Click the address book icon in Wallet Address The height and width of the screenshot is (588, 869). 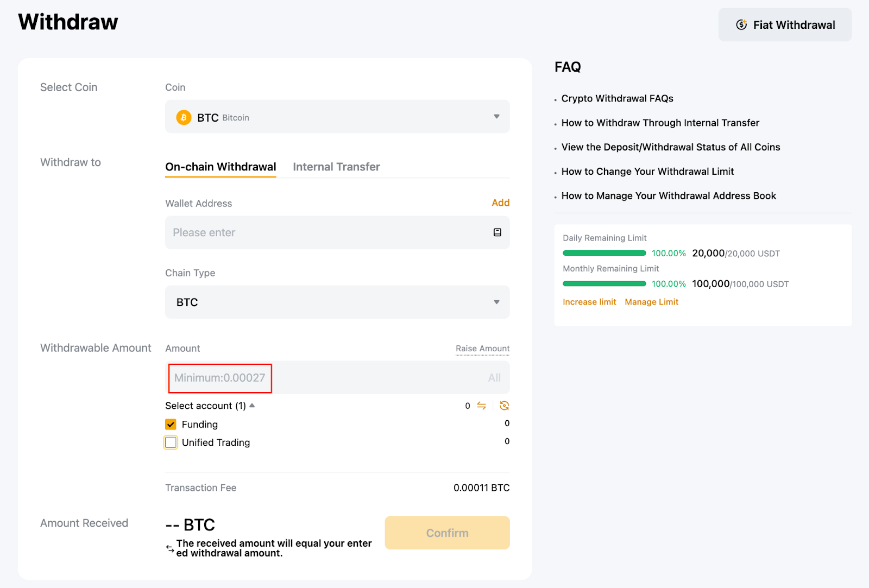pyautogui.click(x=497, y=232)
